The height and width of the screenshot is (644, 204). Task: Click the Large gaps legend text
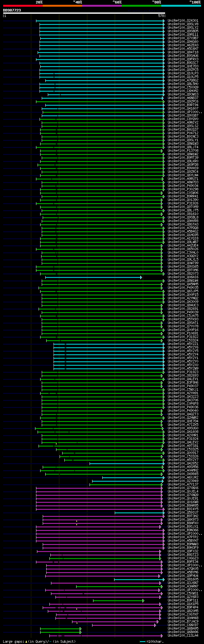click(x=39, y=641)
